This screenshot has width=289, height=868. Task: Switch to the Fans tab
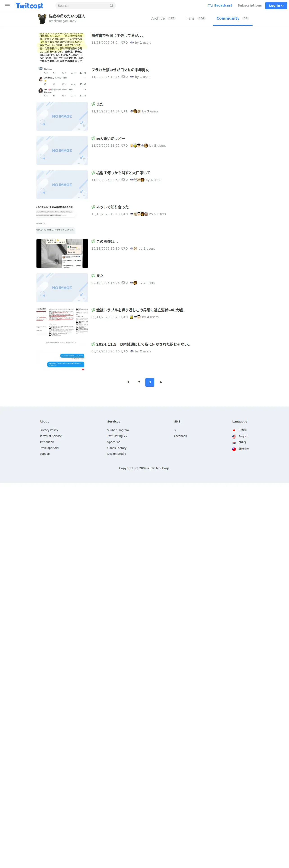[x=196, y=18]
